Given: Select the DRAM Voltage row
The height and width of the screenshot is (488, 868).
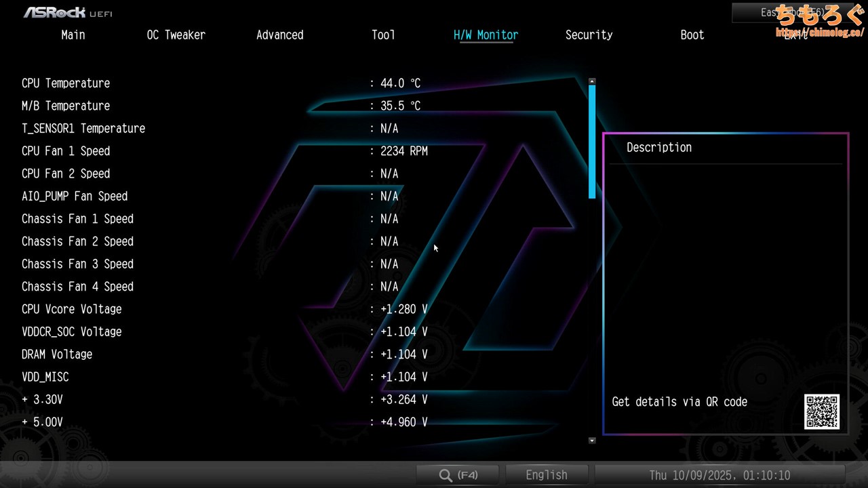Looking at the screenshot, I should pos(57,354).
